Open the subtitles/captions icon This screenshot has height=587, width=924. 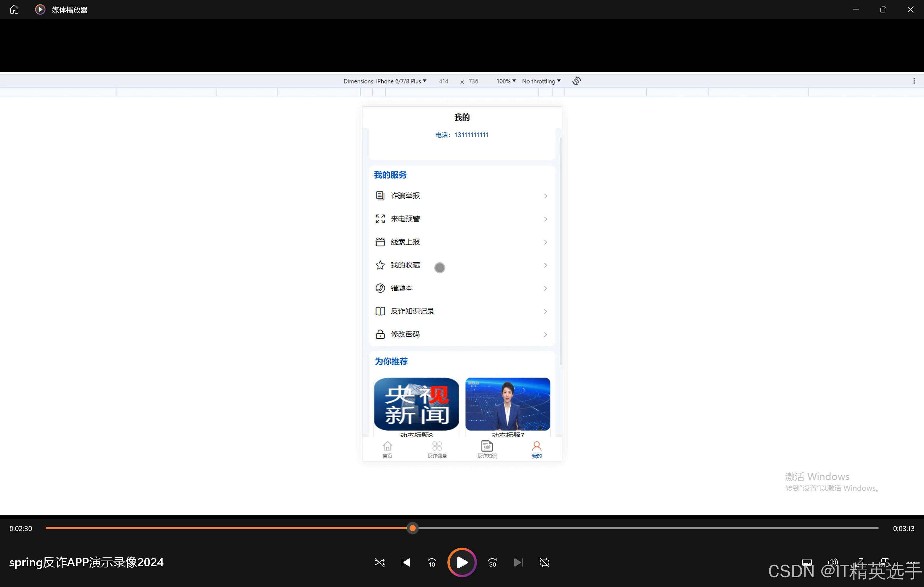point(807,562)
